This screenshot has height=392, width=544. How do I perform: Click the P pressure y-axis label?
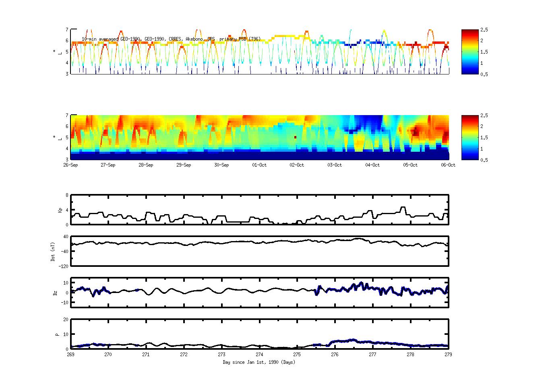(x=57, y=334)
